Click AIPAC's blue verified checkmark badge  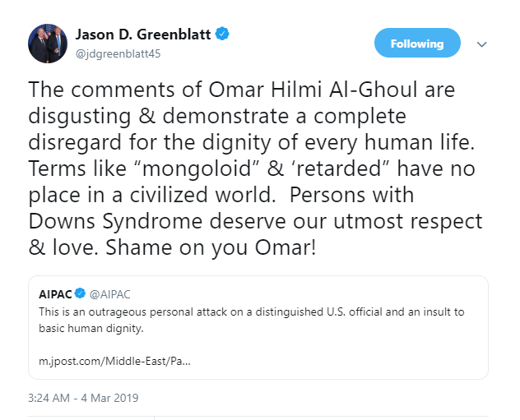[x=81, y=294]
